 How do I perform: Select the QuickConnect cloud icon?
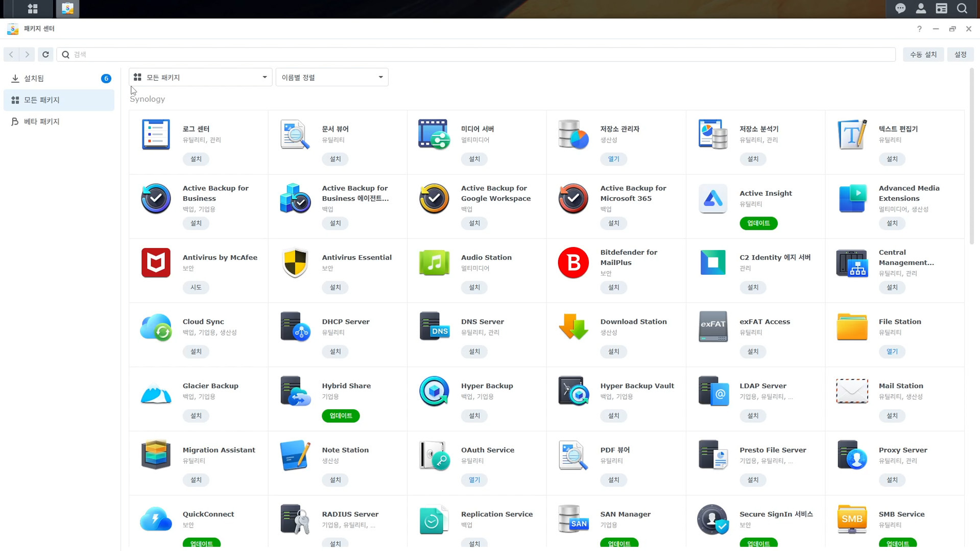click(156, 519)
